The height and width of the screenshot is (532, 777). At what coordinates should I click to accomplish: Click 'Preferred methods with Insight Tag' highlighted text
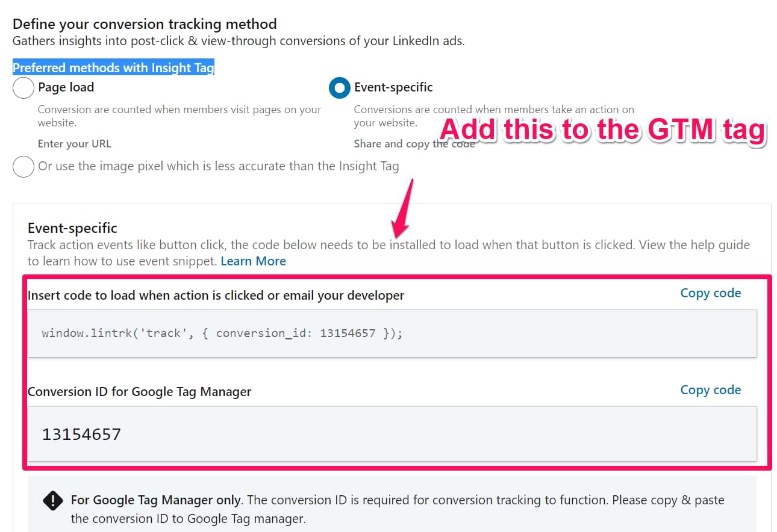click(113, 68)
